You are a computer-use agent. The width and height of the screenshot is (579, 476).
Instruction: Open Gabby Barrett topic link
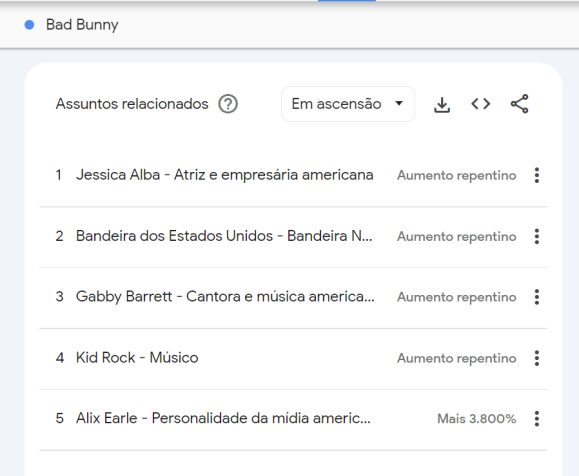[225, 297]
